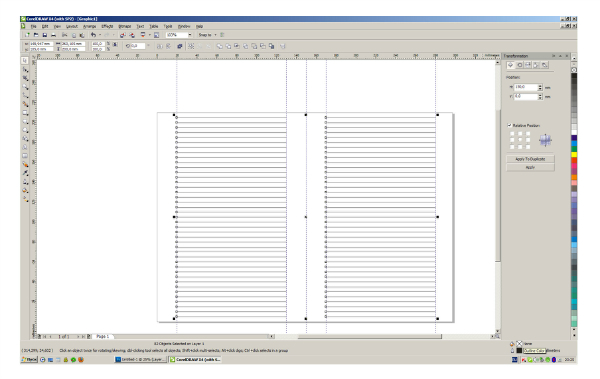600x379 pixels.
Task: Expand the Undo history dropdown arrow
Action: (100, 35)
